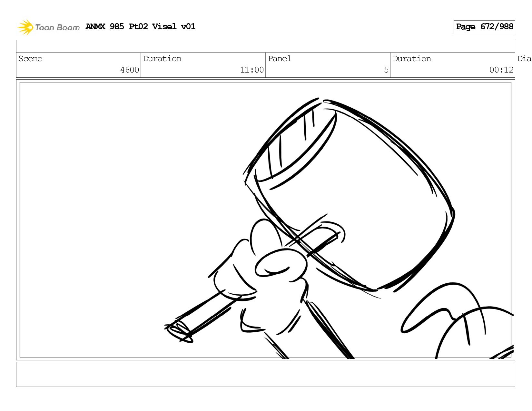Click the cut-off Dia column label
Viewport: 532px width, 411px height.
tap(524, 59)
